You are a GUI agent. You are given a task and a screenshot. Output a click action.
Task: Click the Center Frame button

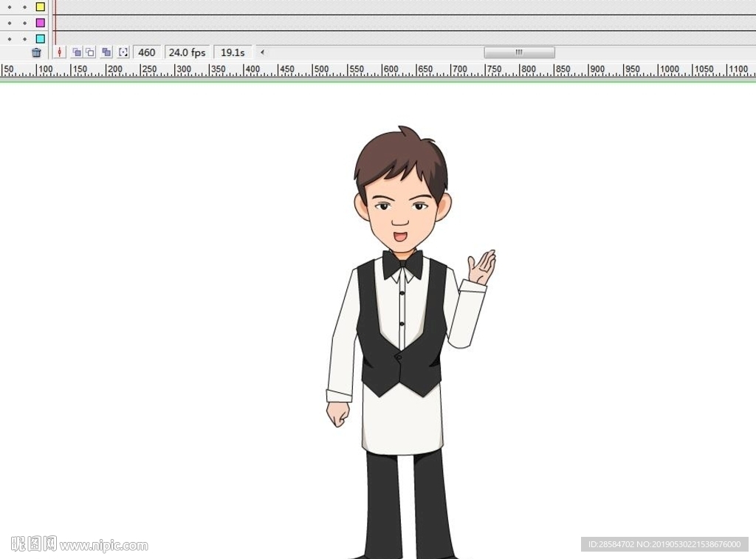58,52
